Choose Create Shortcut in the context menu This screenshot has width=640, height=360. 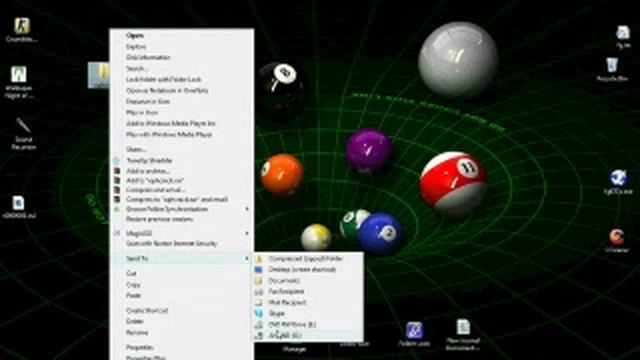[x=147, y=311]
